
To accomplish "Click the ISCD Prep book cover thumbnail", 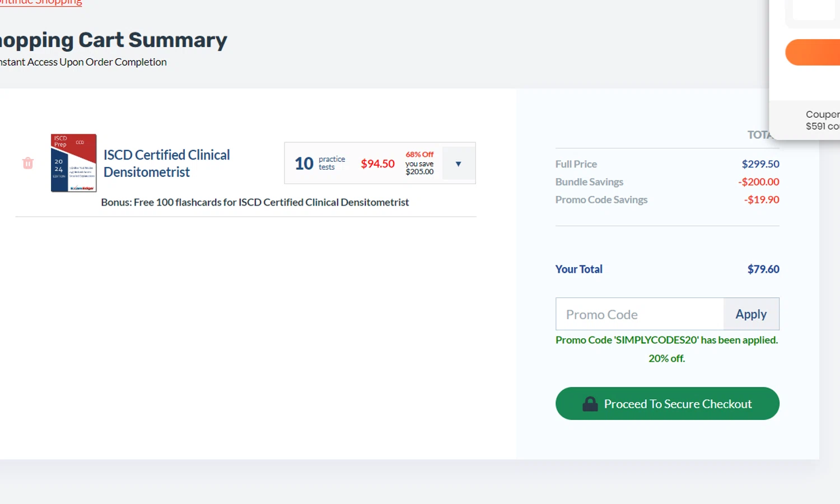I will [x=73, y=163].
